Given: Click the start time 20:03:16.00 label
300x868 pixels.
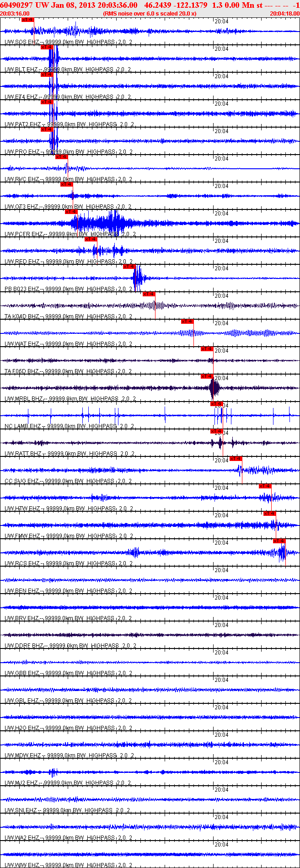Looking at the screenshot, I should coord(15,13).
